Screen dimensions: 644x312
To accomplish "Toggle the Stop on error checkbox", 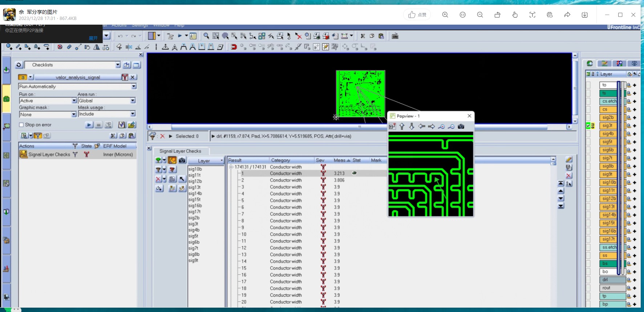I will click(x=21, y=125).
